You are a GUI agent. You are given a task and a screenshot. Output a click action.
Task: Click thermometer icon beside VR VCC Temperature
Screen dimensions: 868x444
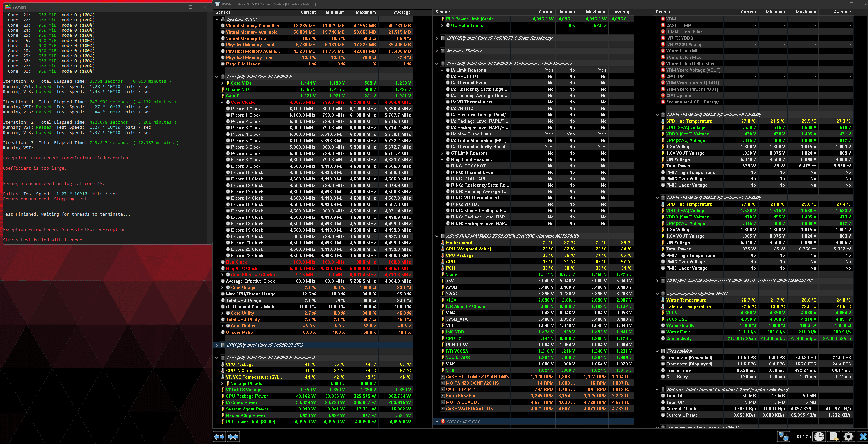(223, 377)
